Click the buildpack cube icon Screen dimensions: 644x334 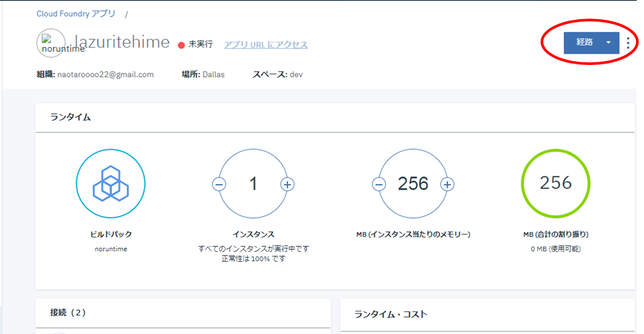[111, 184]
